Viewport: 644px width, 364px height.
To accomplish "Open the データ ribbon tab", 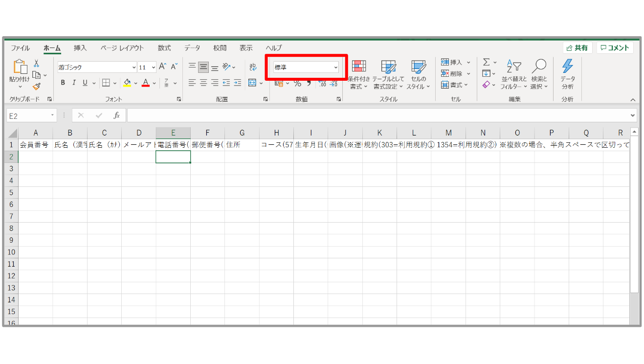I will (192, 48).
